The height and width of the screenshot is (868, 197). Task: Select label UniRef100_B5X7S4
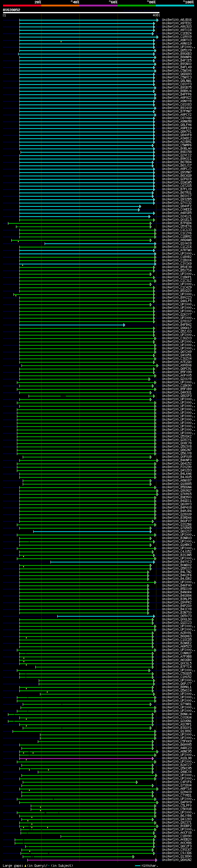point(176,271)
